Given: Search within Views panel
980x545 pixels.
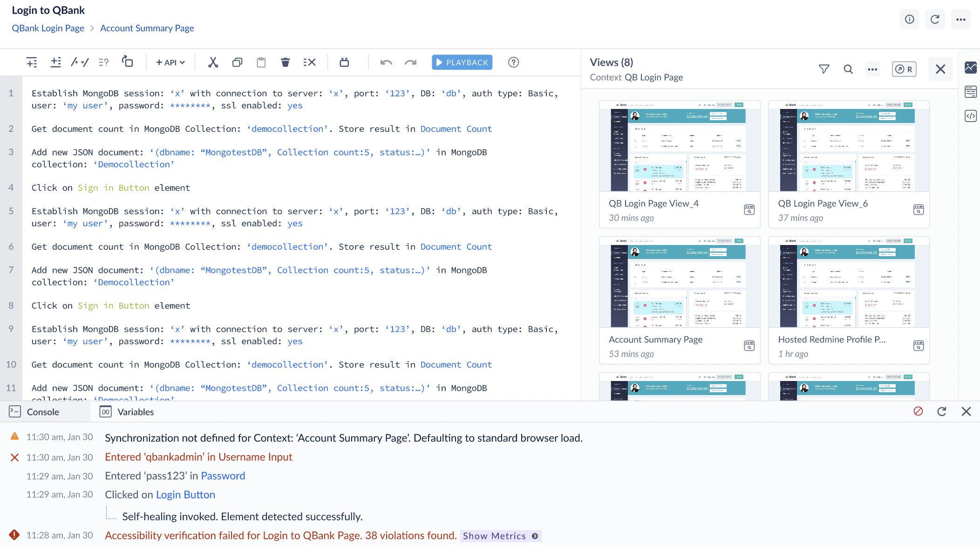Looking at the screenshot, I should point(848,69).
